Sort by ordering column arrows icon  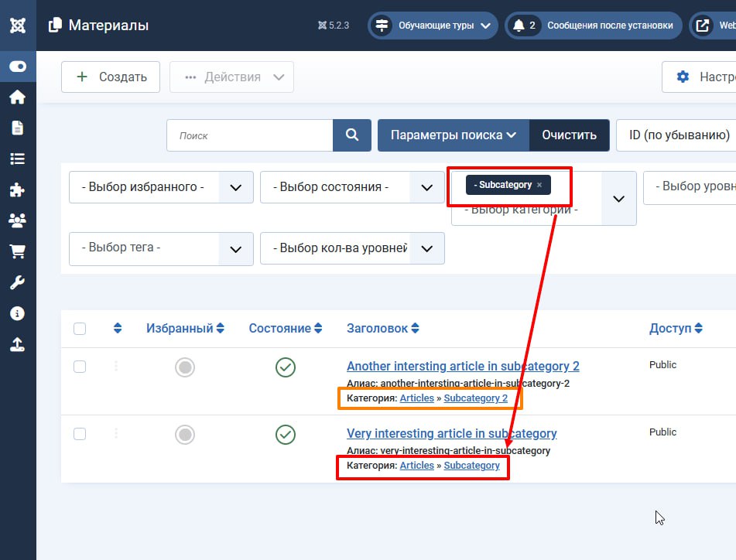pos(118,328)
